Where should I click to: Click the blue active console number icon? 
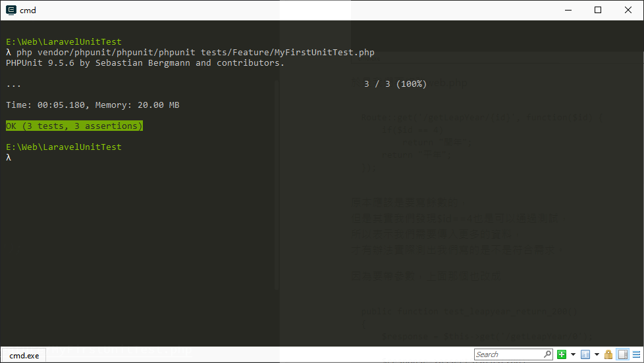(585, 354)
